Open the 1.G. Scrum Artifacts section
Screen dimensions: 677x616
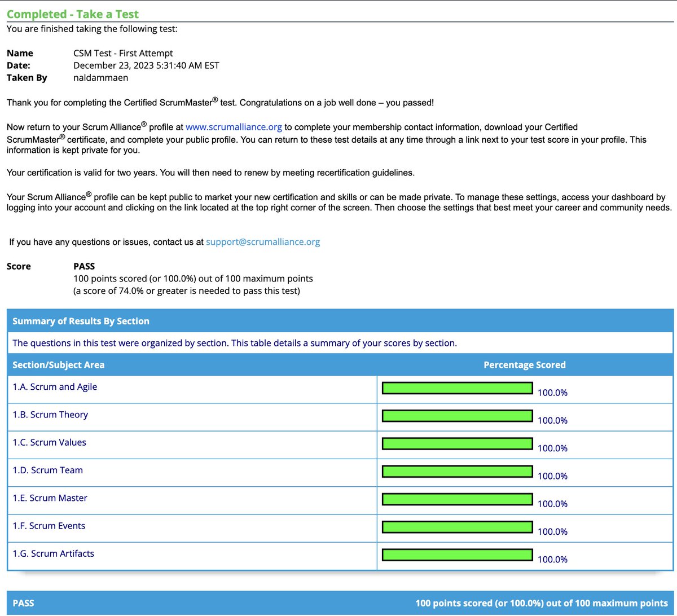click(x=54, y=553)
